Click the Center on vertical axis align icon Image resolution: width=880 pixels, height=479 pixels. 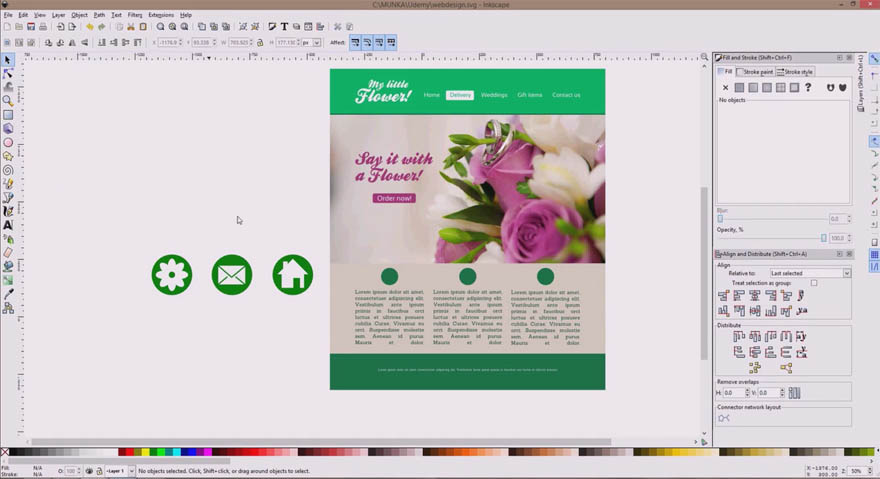(x=754, y=295)
